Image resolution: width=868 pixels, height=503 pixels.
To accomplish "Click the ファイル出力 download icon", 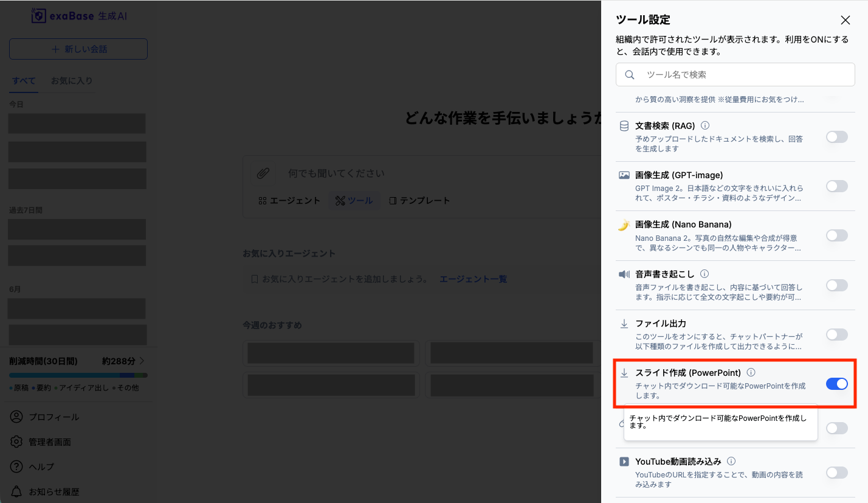I will pyautogui.click(x=624, y=324).
